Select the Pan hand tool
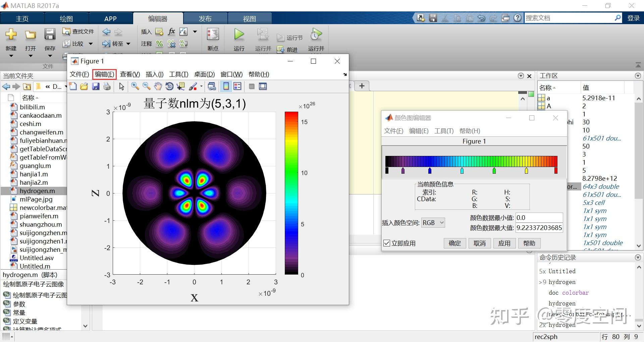 coord(158,87)
